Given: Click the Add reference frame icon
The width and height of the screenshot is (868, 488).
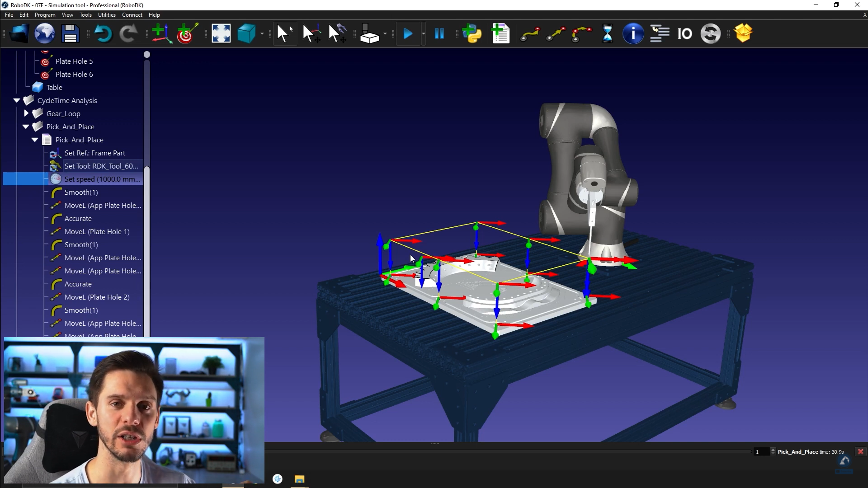Looking at the screenshot, I should pyautogui.click(x=161, y=34).
